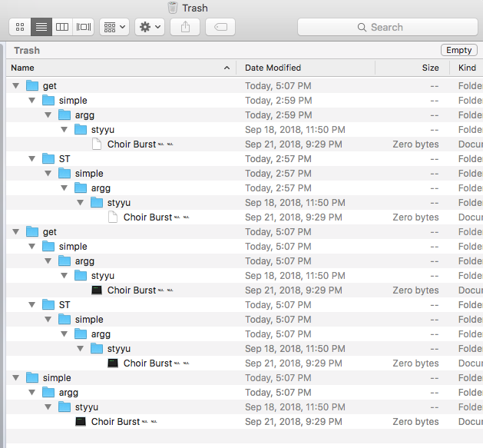483x448 pixels.
Task: Click the sort direction arrow in Name header
Action: (227, 68)
